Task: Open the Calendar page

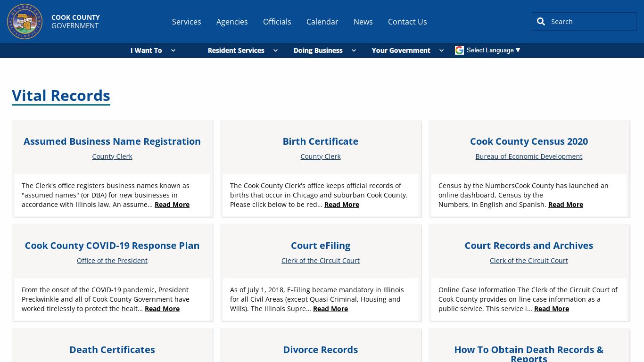Action: coord(322,22)
